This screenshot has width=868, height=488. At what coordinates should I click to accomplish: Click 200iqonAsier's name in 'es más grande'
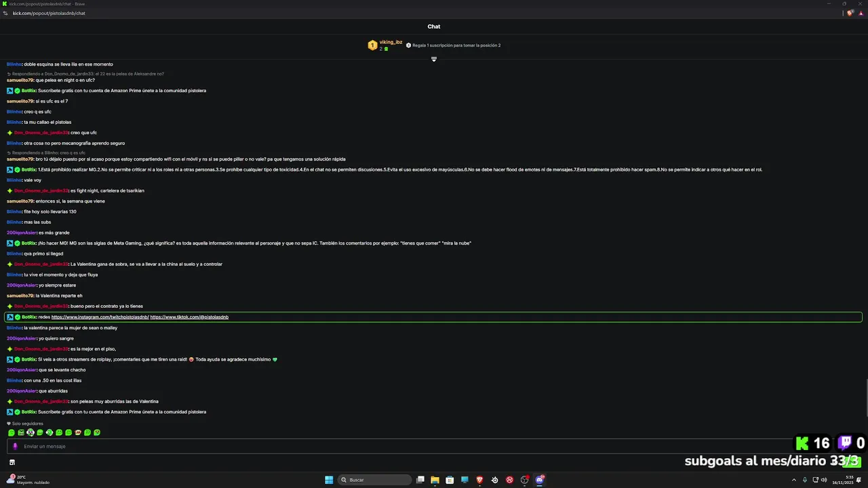pos(22,232)
